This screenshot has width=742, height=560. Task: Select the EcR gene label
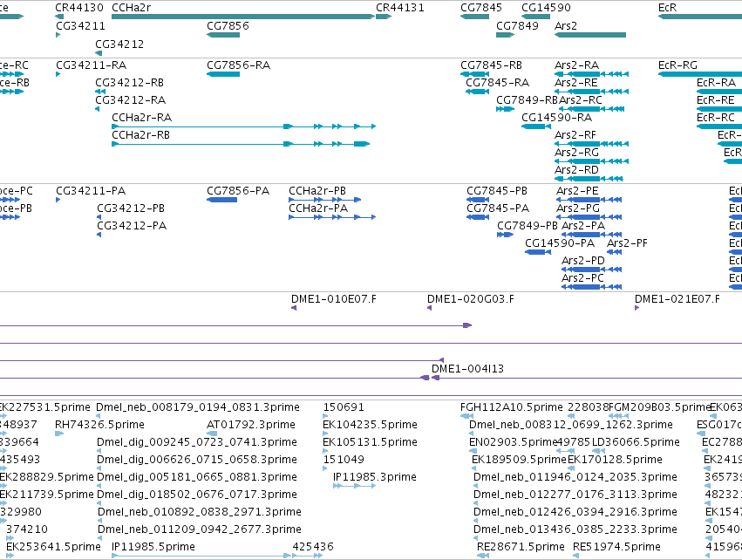(667, 8)
